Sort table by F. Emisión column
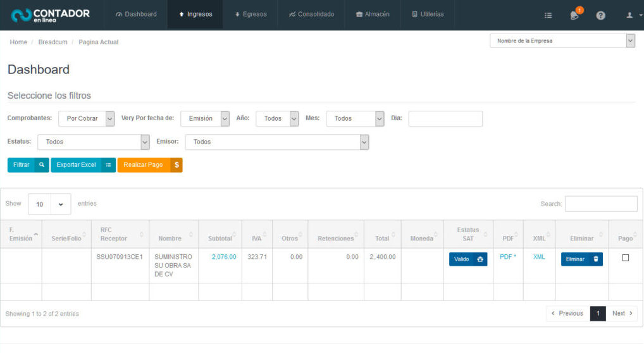 coord(21,234)
